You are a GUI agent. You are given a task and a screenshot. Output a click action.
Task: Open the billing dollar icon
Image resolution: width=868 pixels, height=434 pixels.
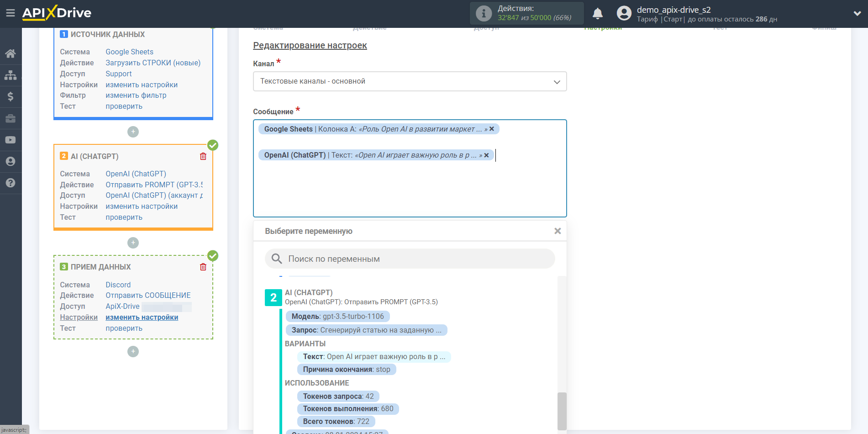coord(11,96)
